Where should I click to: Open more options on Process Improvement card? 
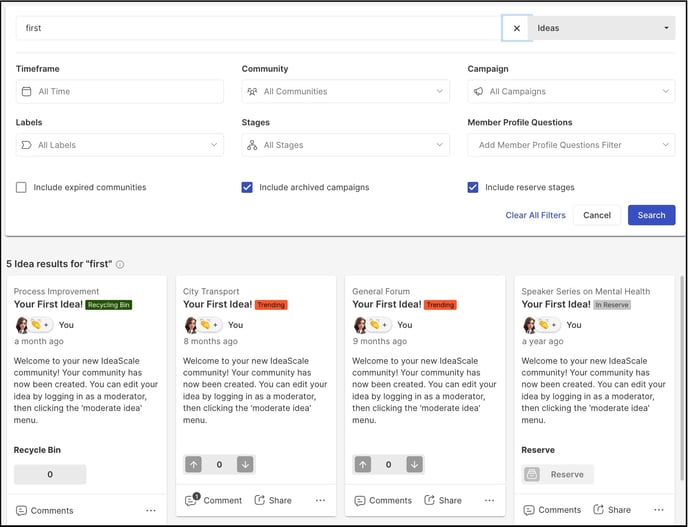[151, 510]
